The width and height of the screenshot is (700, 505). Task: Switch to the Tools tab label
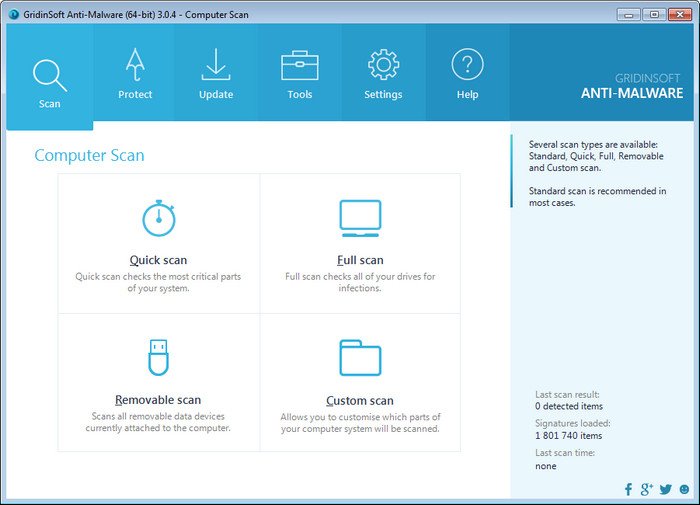pos(300,95)
